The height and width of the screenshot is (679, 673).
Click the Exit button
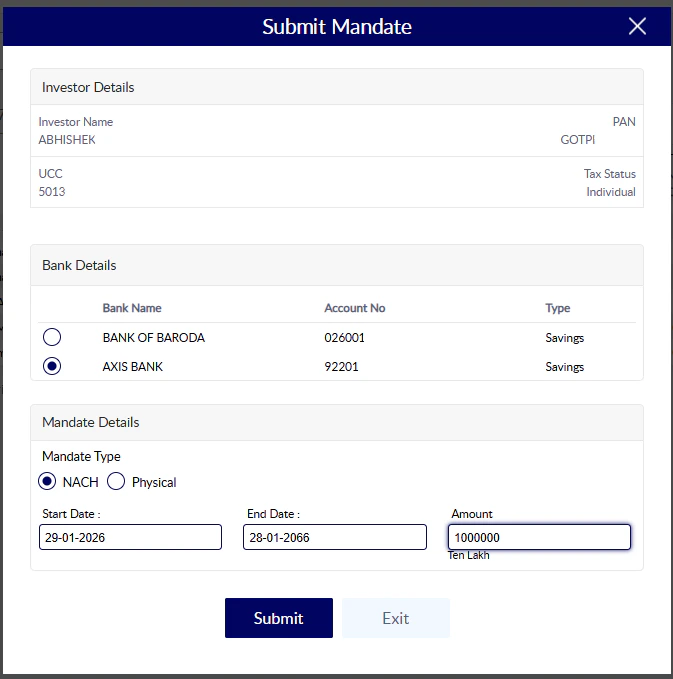(396, 618)
